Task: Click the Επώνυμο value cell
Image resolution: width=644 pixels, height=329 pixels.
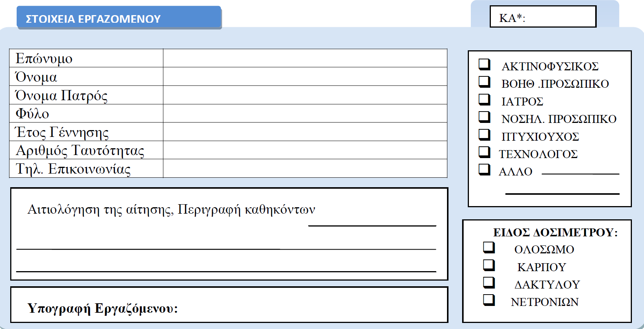Action: [305, 58]
